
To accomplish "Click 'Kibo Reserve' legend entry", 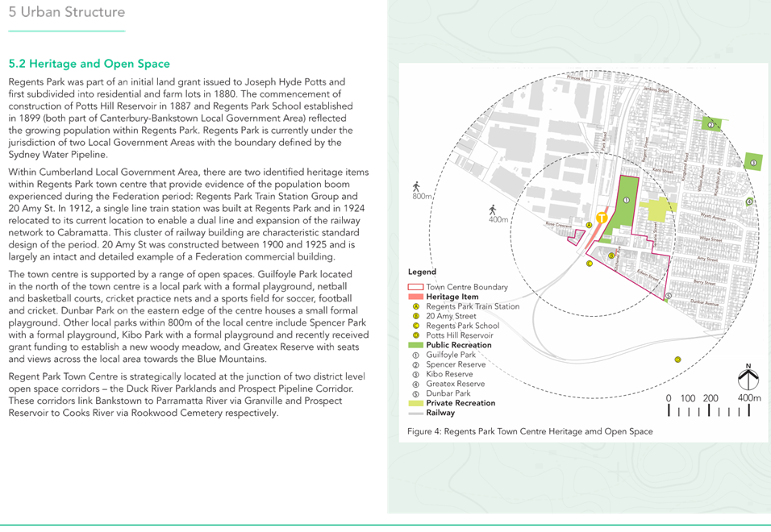I will (449, 374).
